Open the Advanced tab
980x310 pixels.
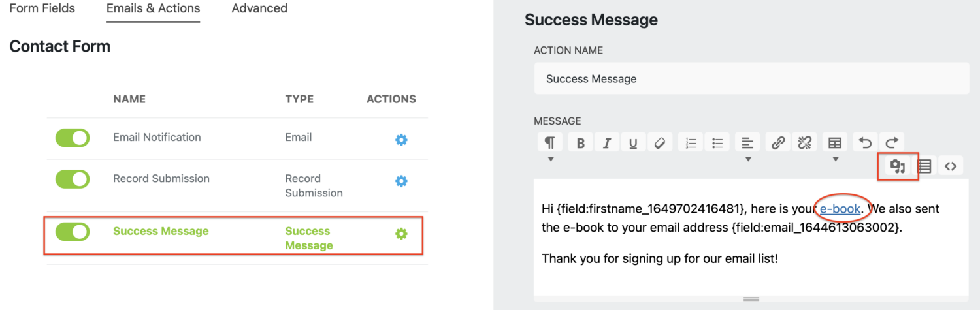tap(259, 8)
